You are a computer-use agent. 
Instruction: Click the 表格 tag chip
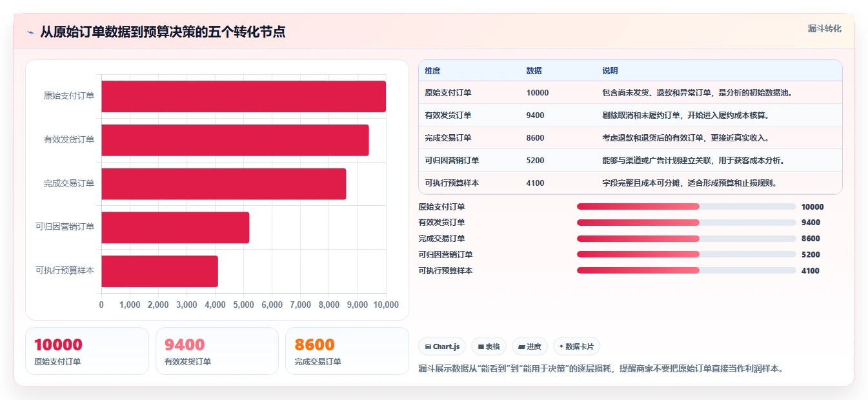coord(489,346)
